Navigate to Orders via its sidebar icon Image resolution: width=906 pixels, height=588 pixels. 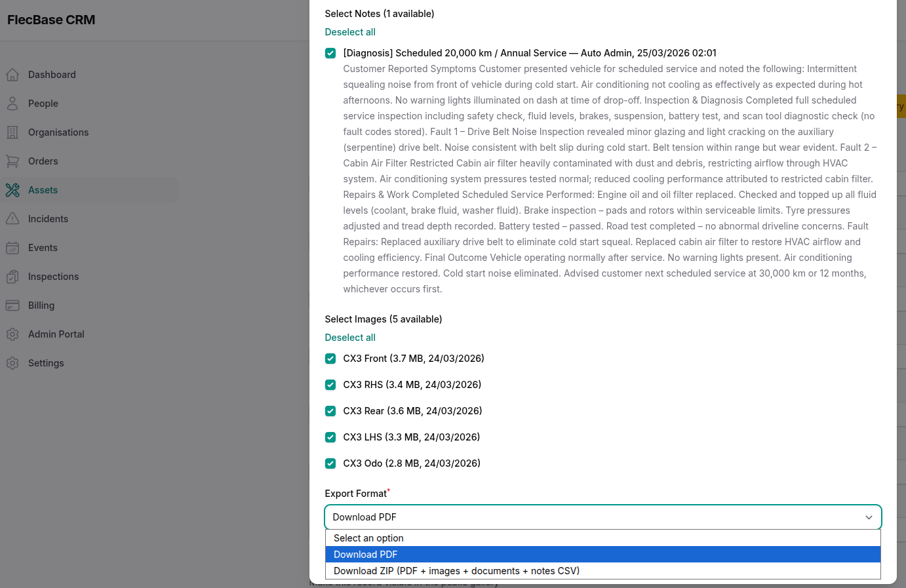pyautogui.click(x=12, y=161)
